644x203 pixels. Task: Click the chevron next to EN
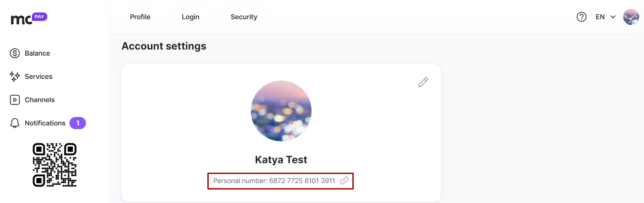tap(613, 17)
